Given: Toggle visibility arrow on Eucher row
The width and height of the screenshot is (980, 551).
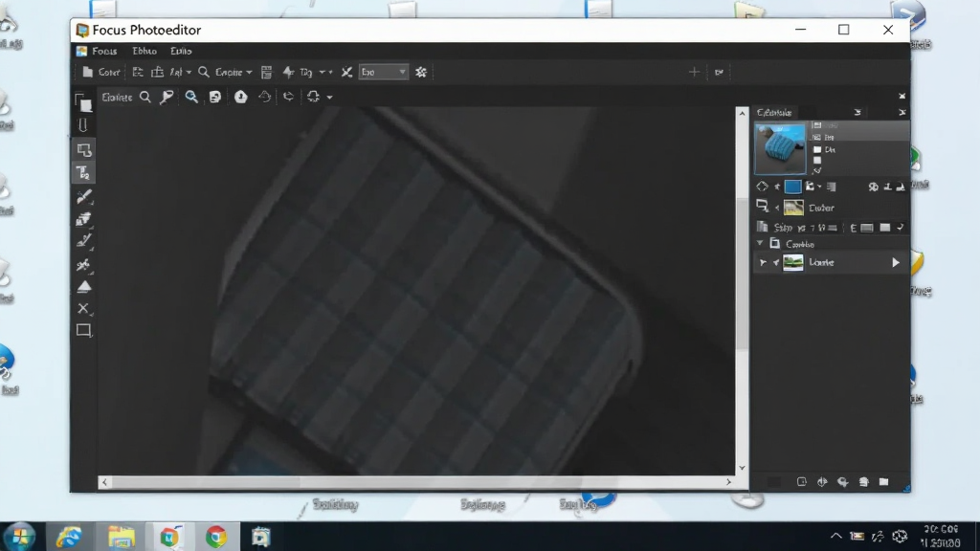Looking at the screenshot, I should click(777, 208).
